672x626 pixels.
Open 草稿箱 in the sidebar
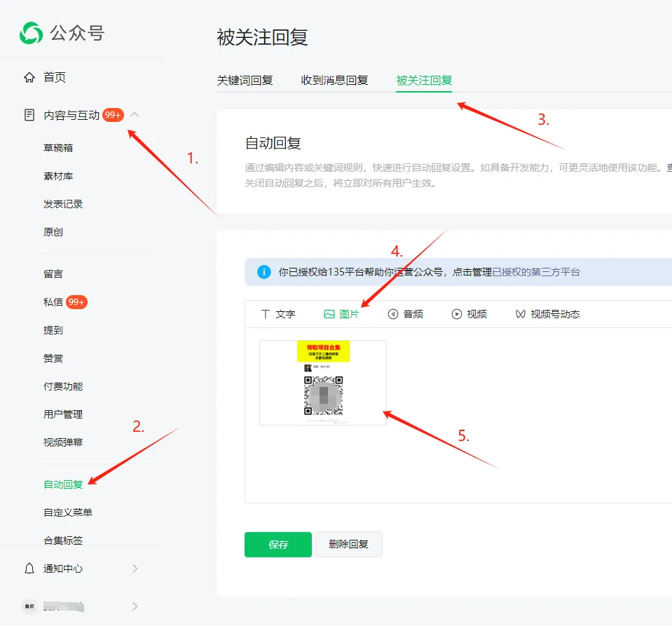click(58, 148)
